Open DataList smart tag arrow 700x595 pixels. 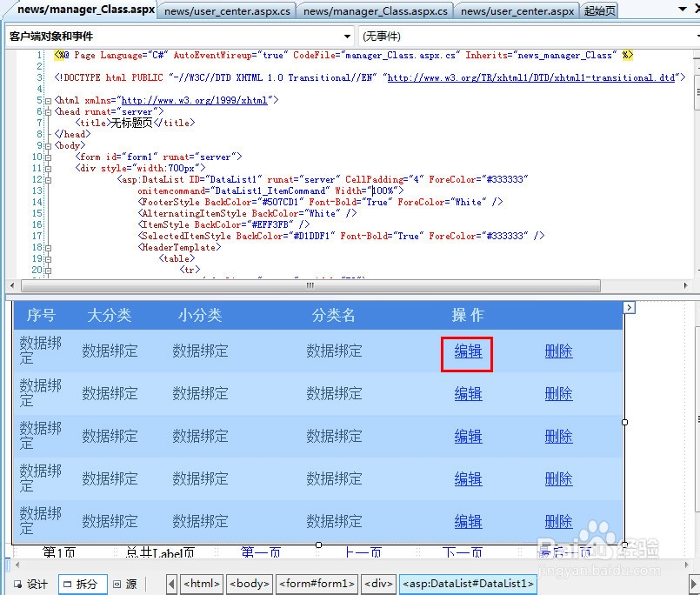629,307
